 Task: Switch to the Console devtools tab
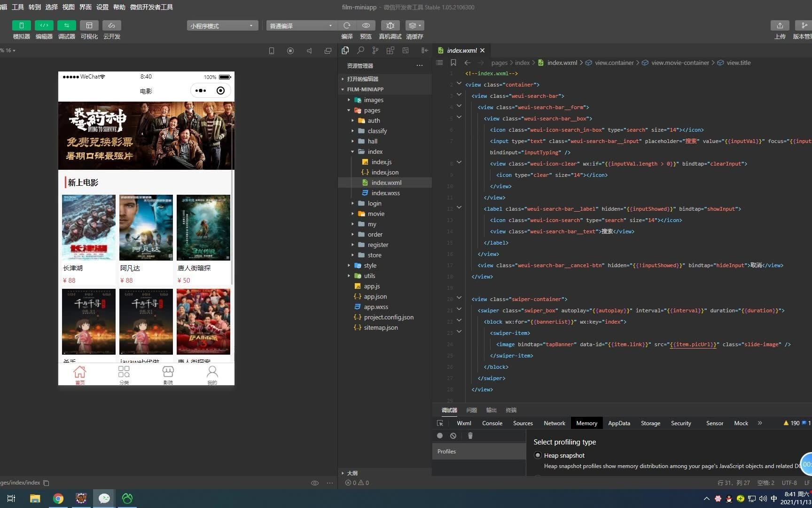[x=492, y=423]
